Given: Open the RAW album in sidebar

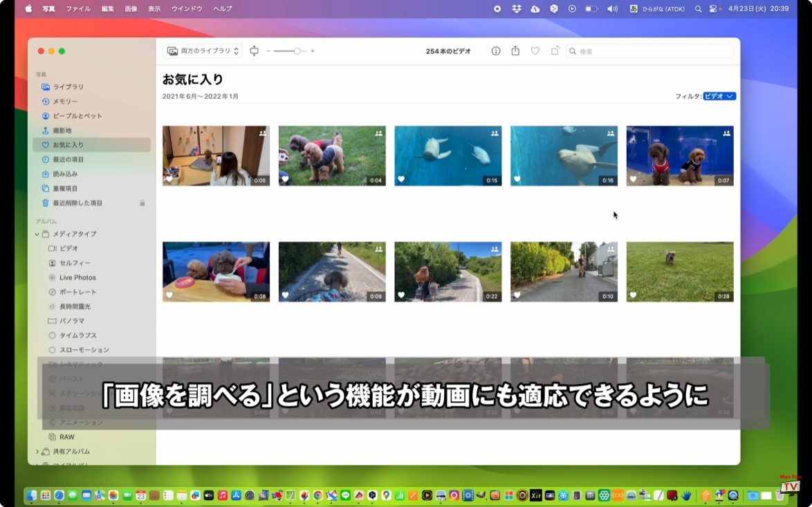Looking at the screenshot, I should point(92,437).
